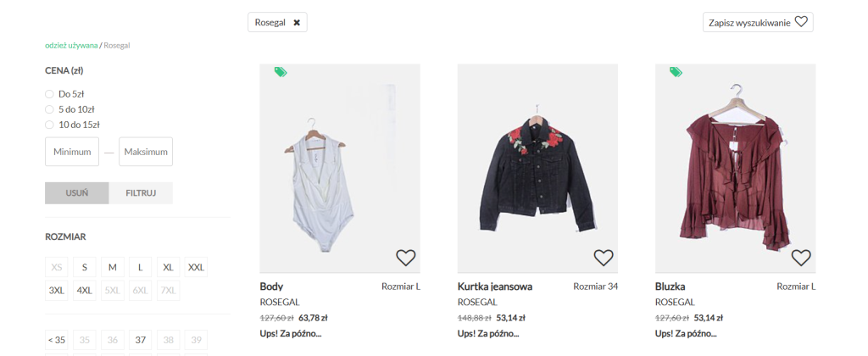868x356 pixels.
Task: Favorite the Kurtka jeansowa with heart icon
Action: click(x=604, y=257)
